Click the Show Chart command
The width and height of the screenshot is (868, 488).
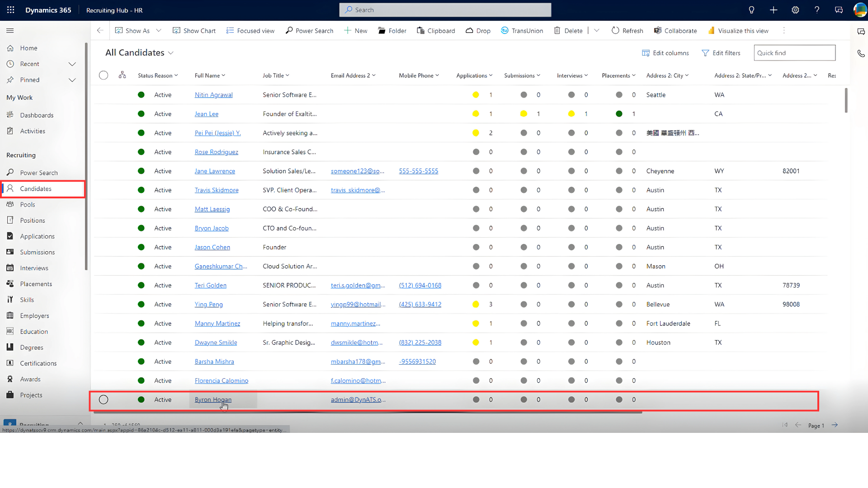point(194,31)
